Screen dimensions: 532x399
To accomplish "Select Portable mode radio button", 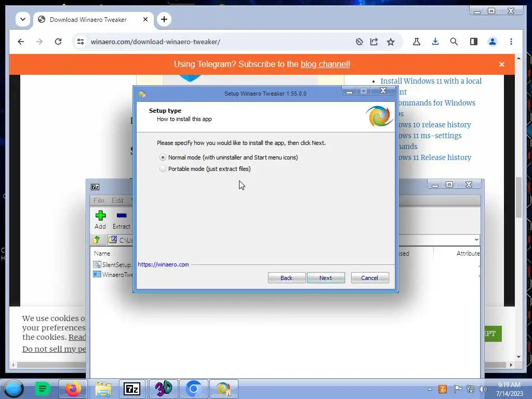I will (x=163, y=169).
